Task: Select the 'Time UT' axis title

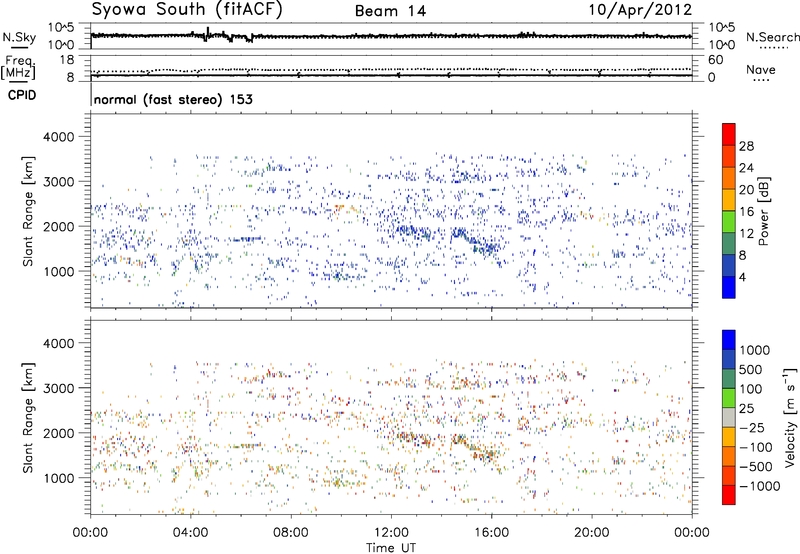Action: [391, 548]
